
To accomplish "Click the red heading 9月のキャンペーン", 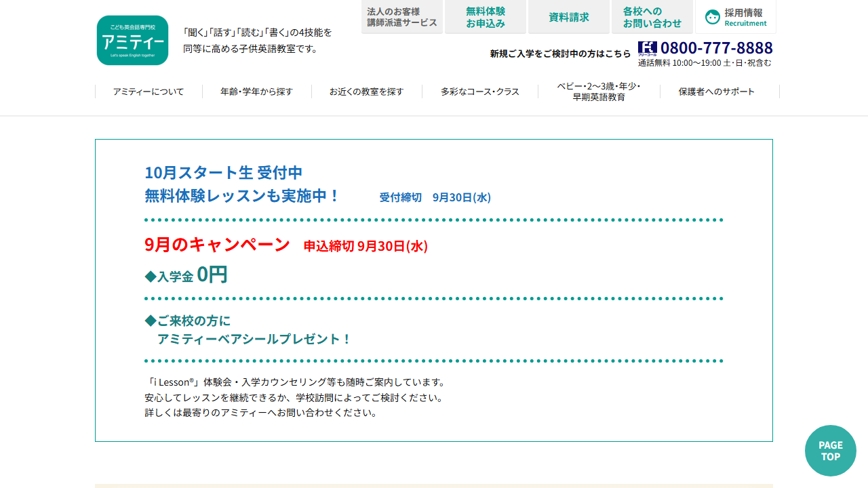I will 217,245.
